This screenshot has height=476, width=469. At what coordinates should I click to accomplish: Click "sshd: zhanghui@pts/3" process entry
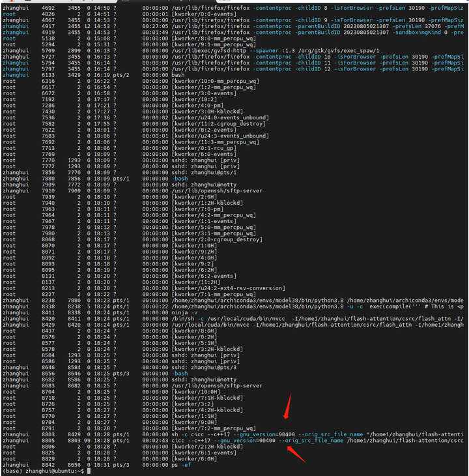[204, 367]
